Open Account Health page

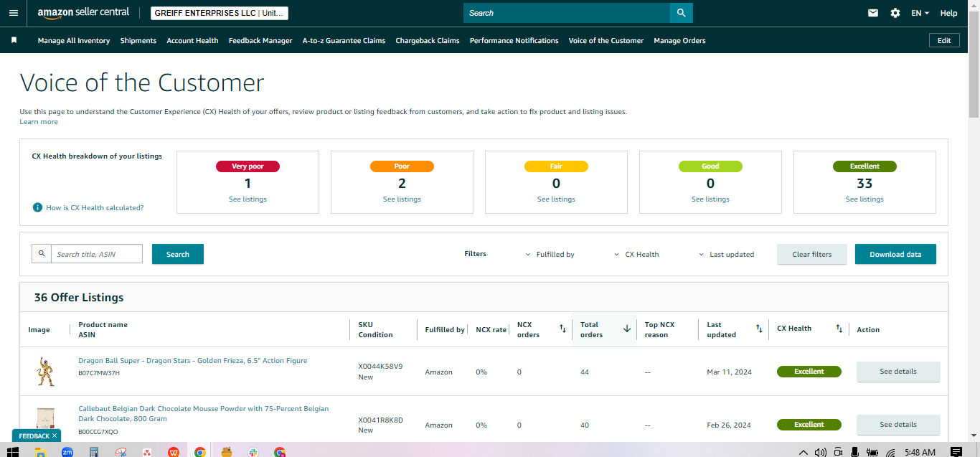click(192, 40)
